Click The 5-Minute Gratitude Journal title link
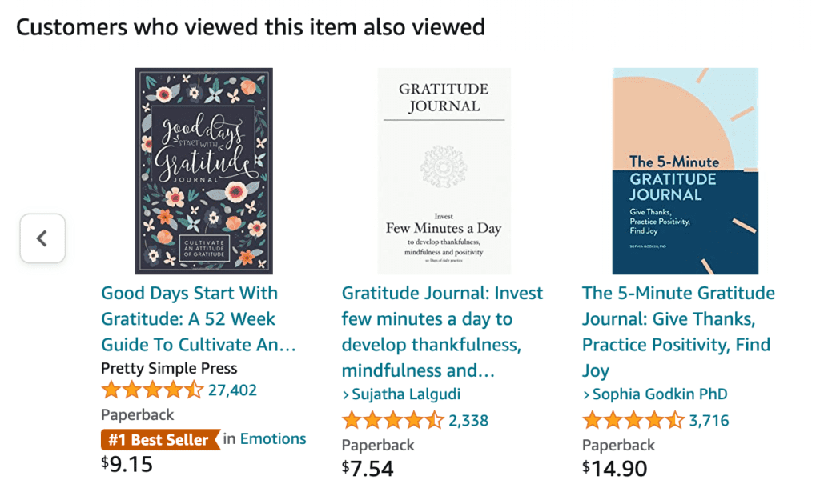The image size is (820, 504). click(x=678, y=332)
